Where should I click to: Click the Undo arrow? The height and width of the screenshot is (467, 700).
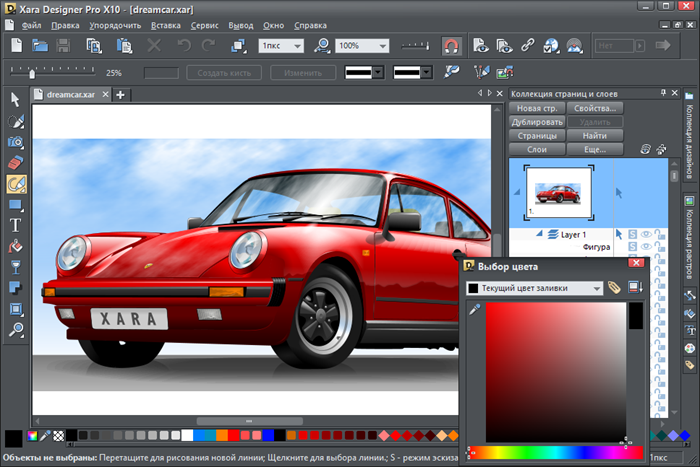pos(184,45)
